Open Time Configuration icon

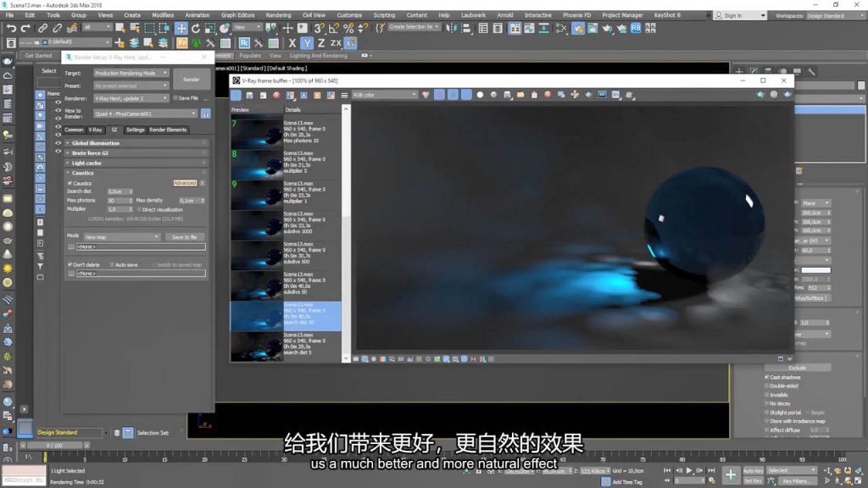pos(712,481)
